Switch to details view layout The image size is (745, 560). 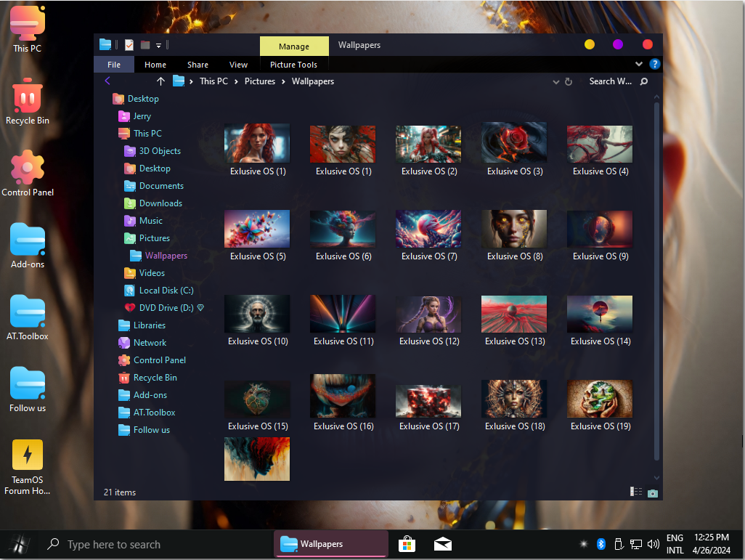[x=636, y=492]
